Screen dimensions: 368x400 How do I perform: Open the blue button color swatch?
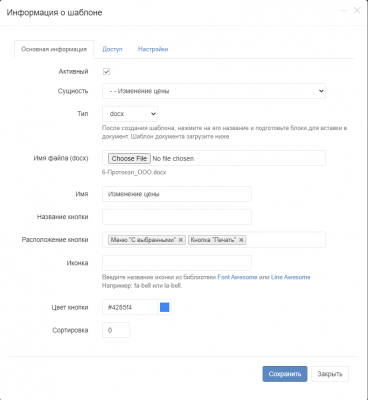[x=165, y=307]
